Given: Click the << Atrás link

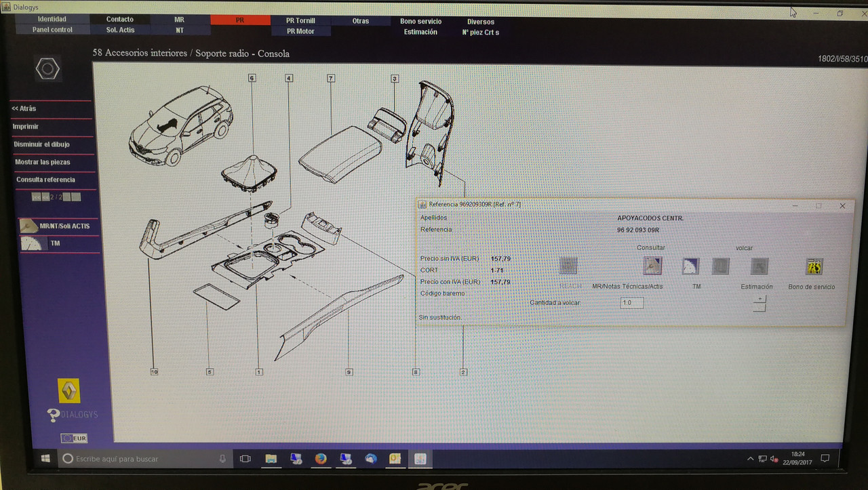Looking at the screenshot, I should pyautogui.click(x=24, y=108).
